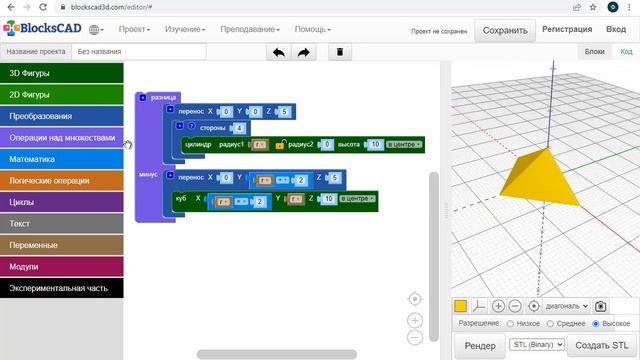
Task: Open 'в центре' dropdown on куб block
Action: click(x=357, y=198)
